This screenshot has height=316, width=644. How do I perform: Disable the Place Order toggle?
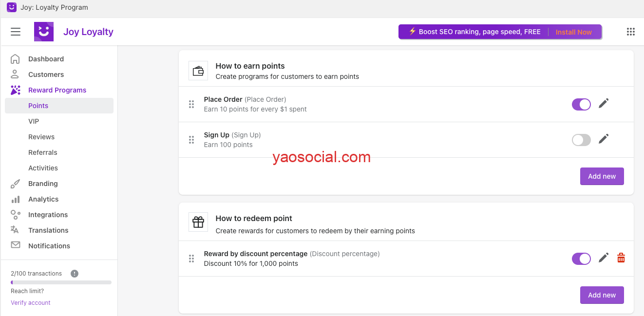pyautogui.click(x=581, y=104)
